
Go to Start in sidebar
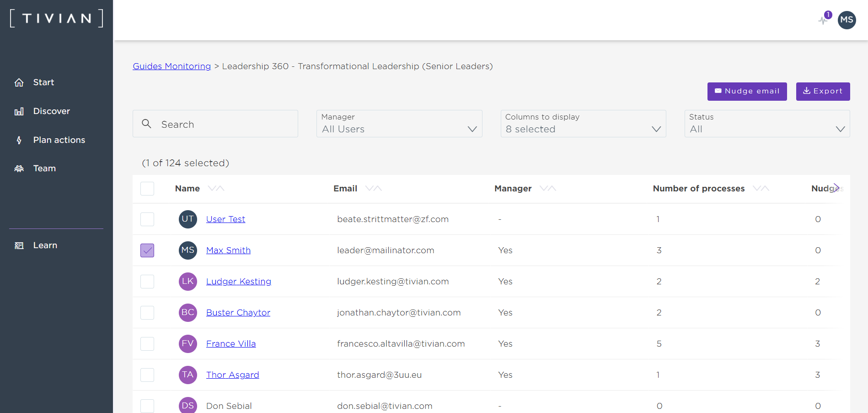[x=43, y=82]
